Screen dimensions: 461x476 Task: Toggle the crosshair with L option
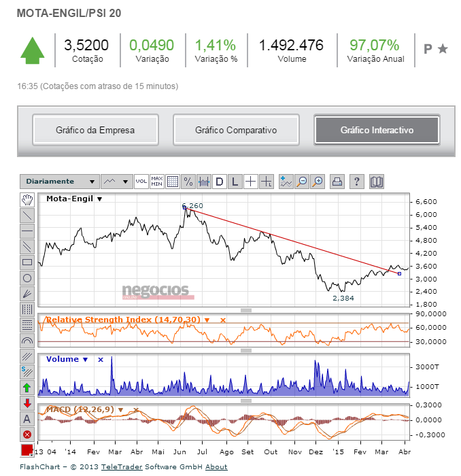[x=267, y=182]
